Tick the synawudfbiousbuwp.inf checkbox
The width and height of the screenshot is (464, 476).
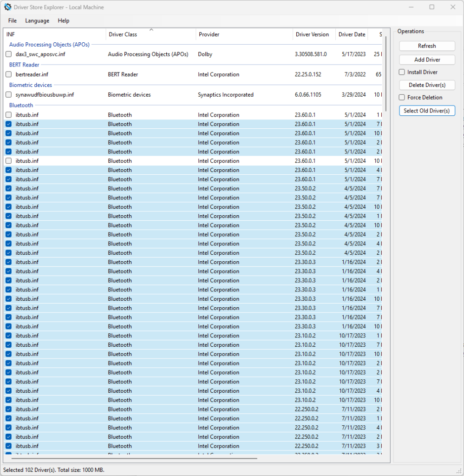(8, 95)
